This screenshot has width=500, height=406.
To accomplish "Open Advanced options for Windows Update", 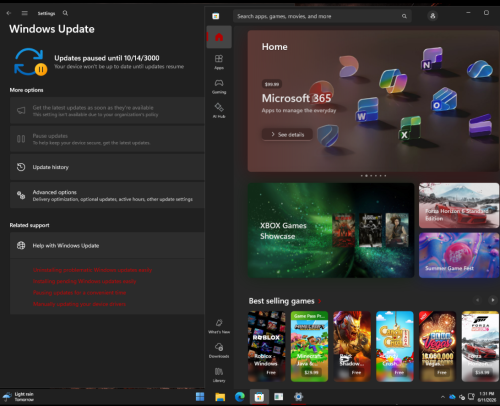I will click(x=107, y=195).
